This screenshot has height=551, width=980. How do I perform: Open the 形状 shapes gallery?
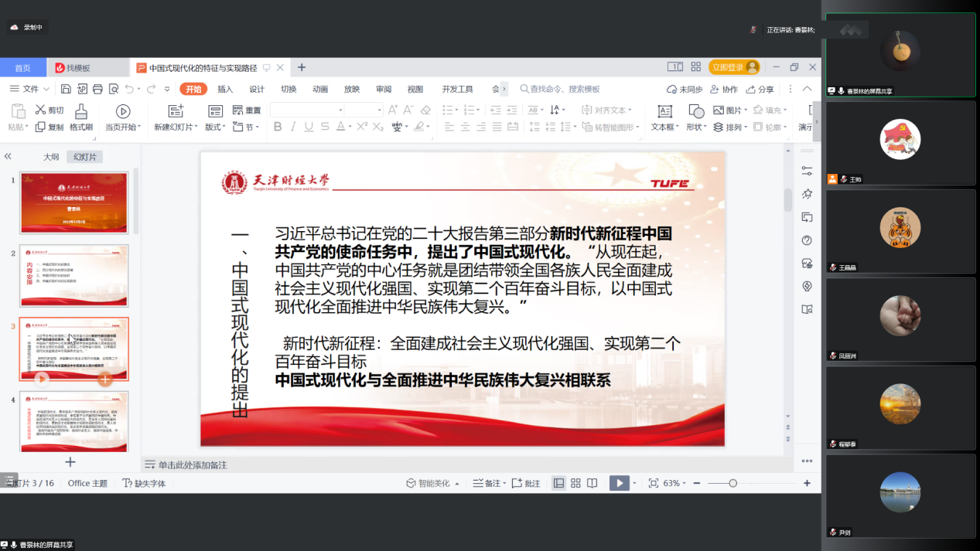pyautogui.click(x=696, y=118)
